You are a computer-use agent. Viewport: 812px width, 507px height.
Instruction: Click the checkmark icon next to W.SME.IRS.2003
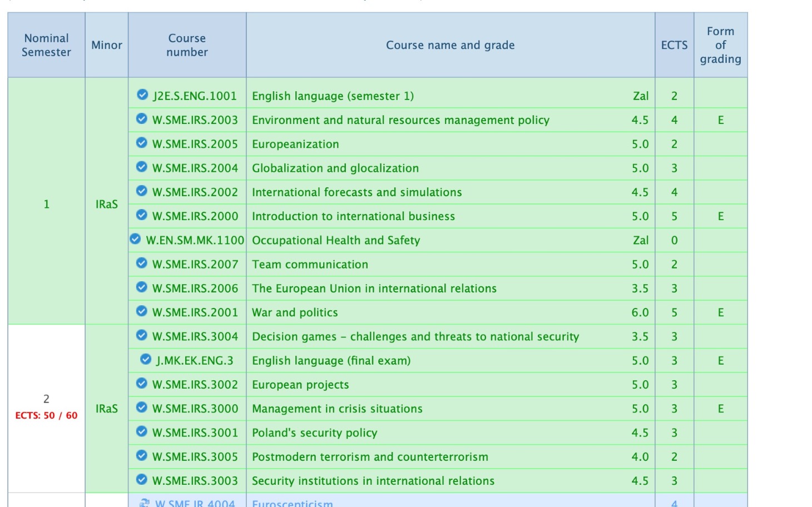[x=142, y=119]
